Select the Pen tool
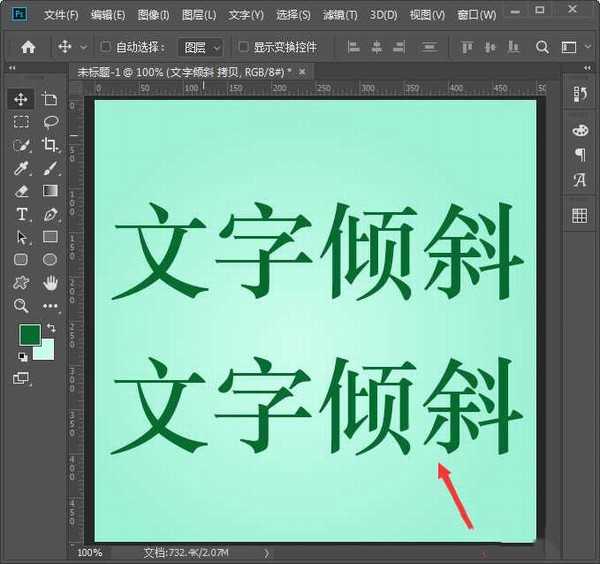 click(50, 214)
